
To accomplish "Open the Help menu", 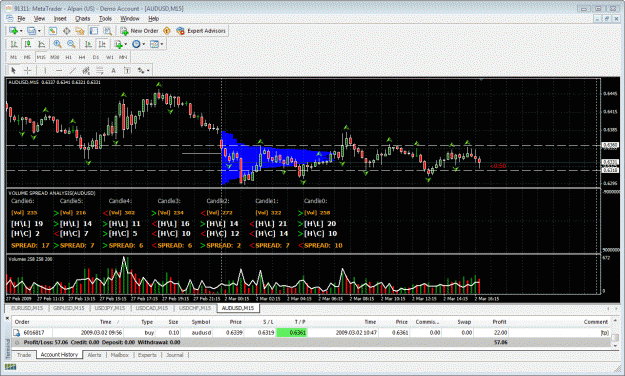I will (x=153, y=18).
